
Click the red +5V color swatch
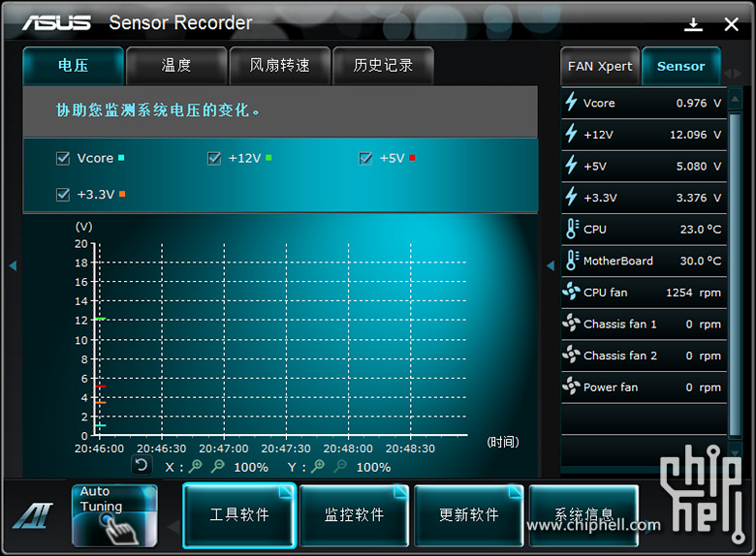pos(412,158)
